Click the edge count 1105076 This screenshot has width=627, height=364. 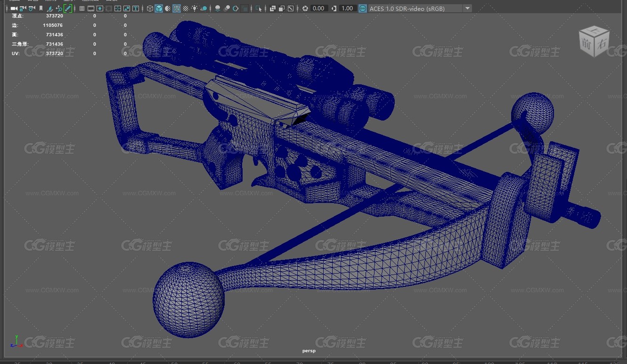tap(53, 25)
